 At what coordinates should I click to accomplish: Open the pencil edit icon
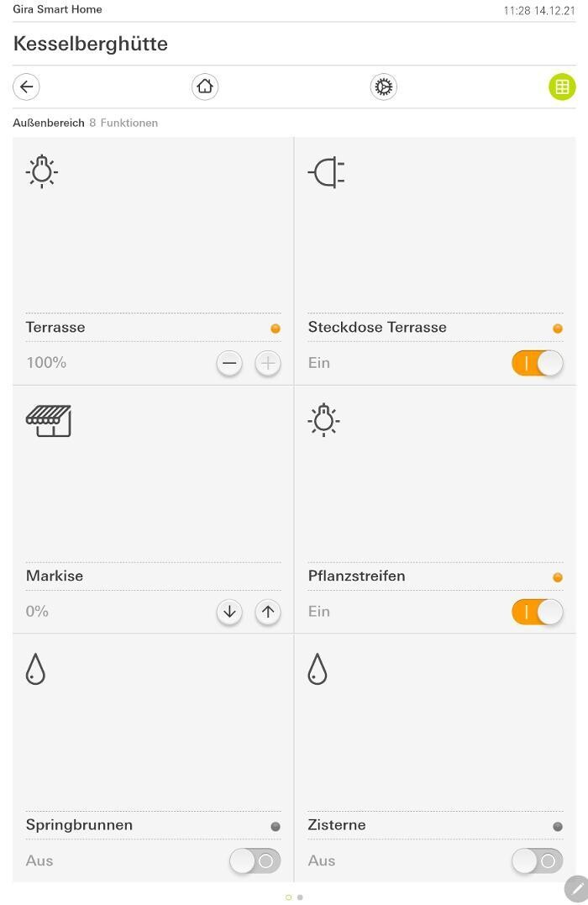point(576,888)
